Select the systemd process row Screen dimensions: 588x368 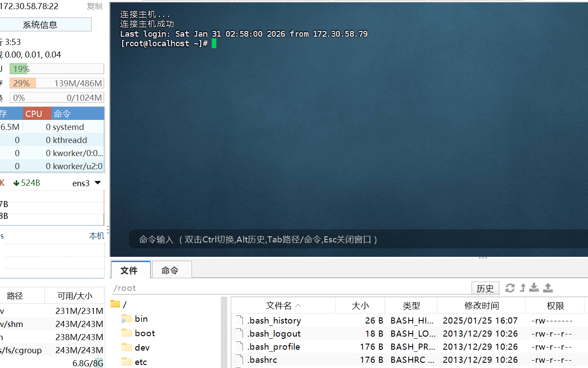[52, 127]
